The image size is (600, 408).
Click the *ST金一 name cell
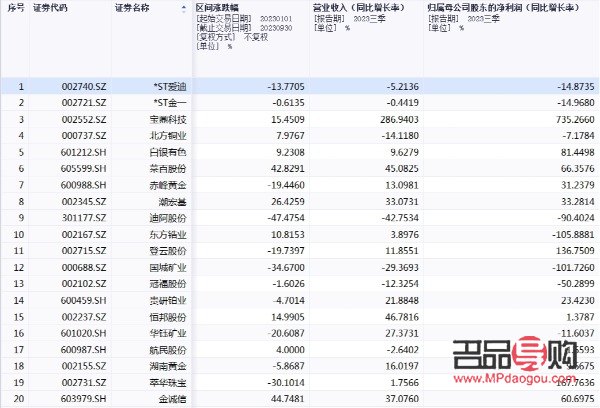pyautogui.click(x=170, y=103)
